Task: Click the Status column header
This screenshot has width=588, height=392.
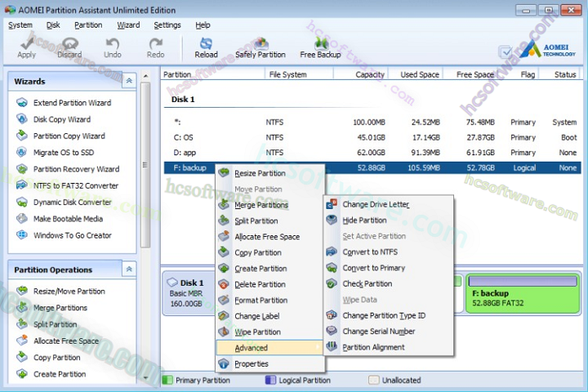Action: tap(561, 74)
